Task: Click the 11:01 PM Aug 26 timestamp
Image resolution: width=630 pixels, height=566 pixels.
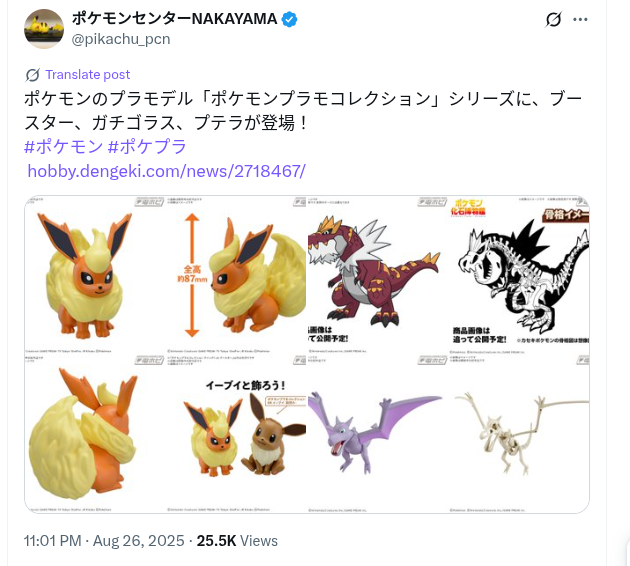Action: [x=104, y=541]
